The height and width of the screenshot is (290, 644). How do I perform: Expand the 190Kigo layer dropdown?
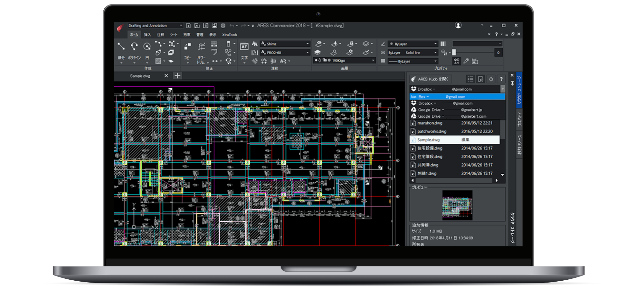[373, 60]
